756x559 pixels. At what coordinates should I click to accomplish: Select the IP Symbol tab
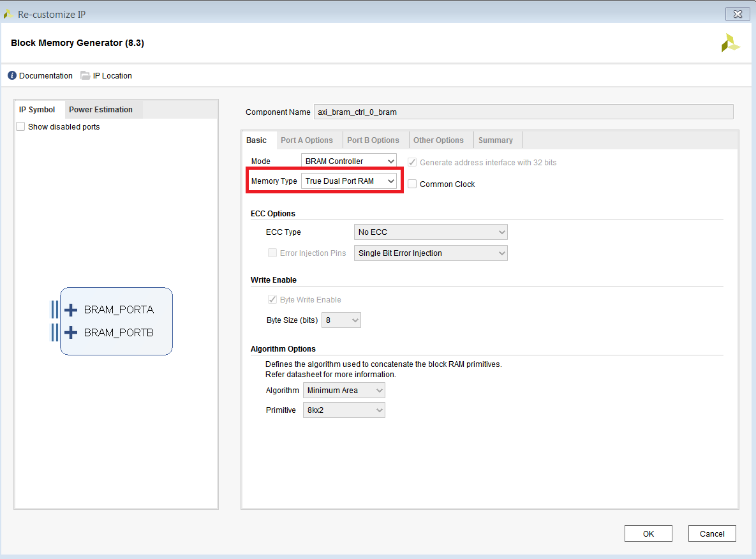click(x=37, y=110)
